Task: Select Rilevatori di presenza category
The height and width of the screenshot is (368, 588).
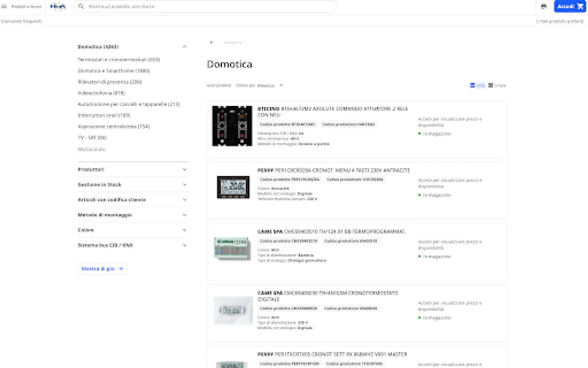Action: tap(109, 82)
